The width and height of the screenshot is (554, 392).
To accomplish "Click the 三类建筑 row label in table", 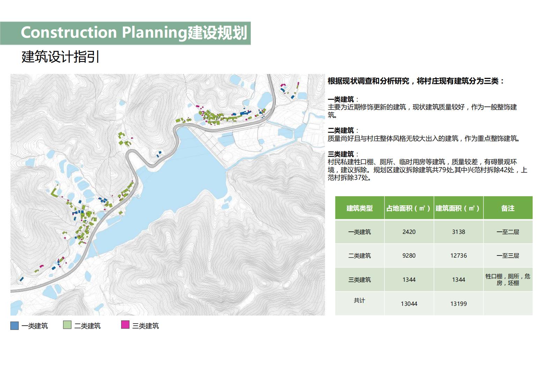I will (x=360, y=280).
